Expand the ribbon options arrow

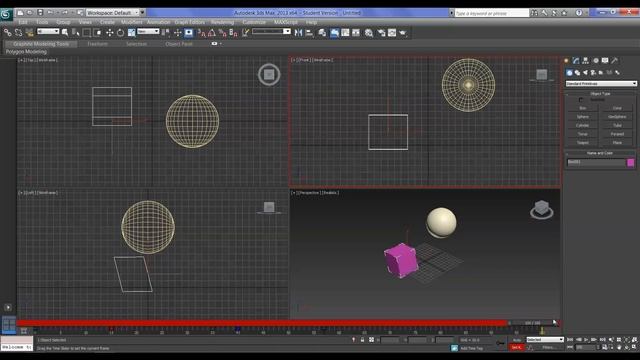pos(221,44)
